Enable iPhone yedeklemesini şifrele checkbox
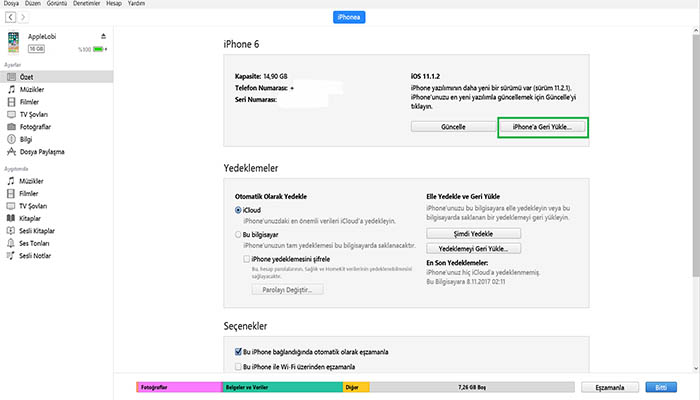The image size is (700, 400). pos(246,258)
